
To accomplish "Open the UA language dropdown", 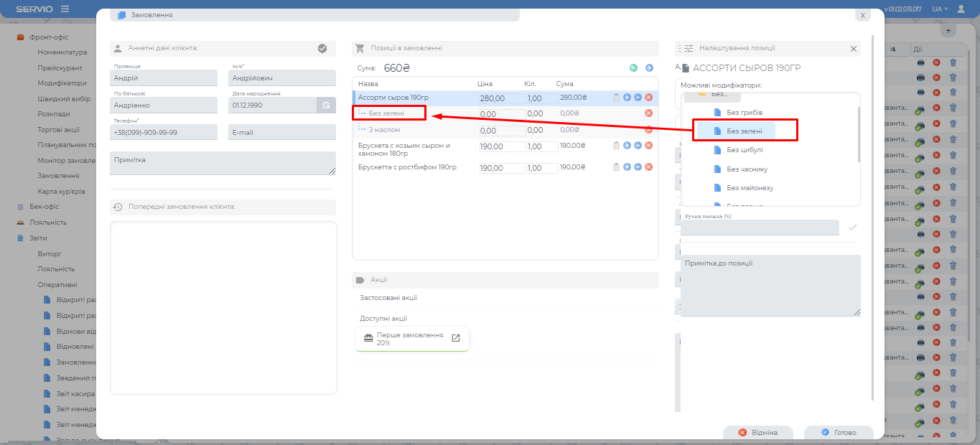I will tap(940, 9).
